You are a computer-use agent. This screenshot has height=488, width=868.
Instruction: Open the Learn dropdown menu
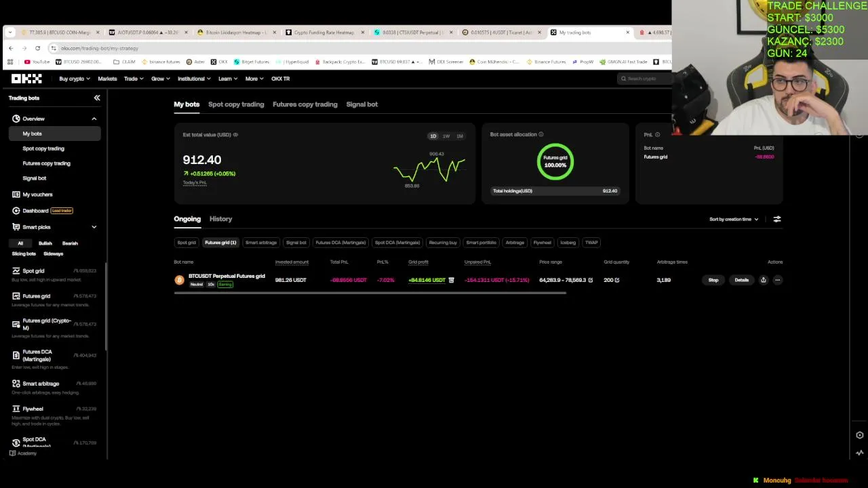click(x=227, y=79)
